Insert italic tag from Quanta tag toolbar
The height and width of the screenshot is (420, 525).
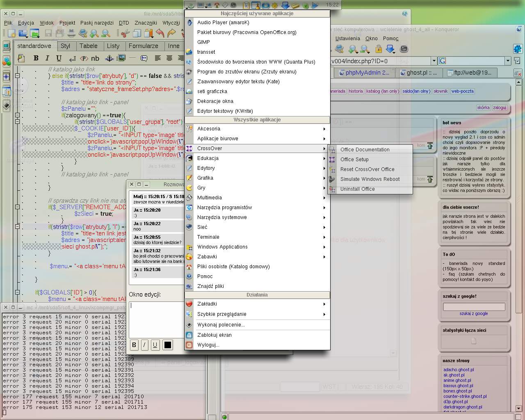pos(47,58)
